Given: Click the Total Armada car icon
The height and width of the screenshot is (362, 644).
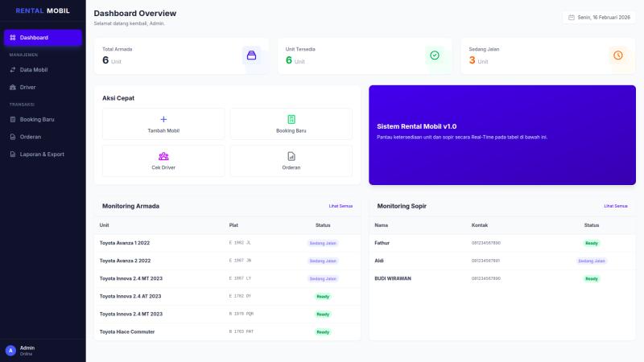Looking at the screenshot, I should (251, 56).
